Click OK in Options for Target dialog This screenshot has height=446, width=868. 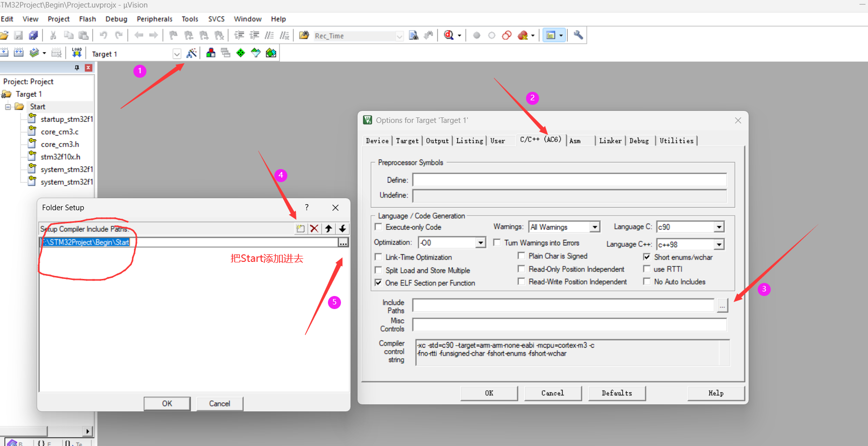(x=489, y=393)
